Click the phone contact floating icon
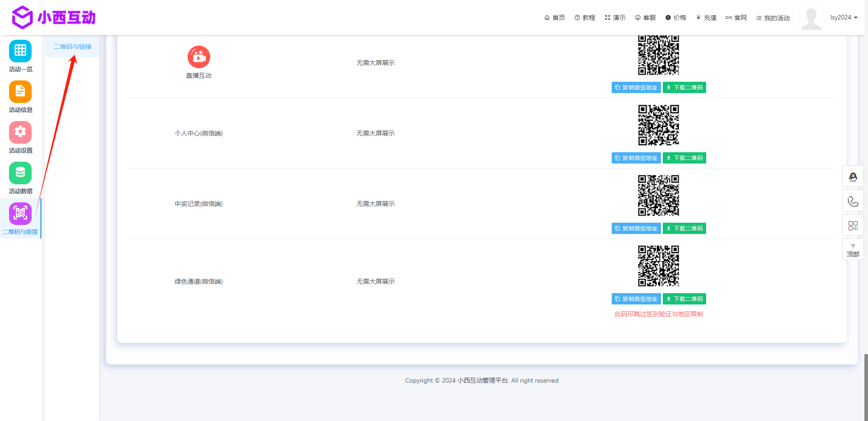The image size is (868, 421). click(x=853, y=201)
